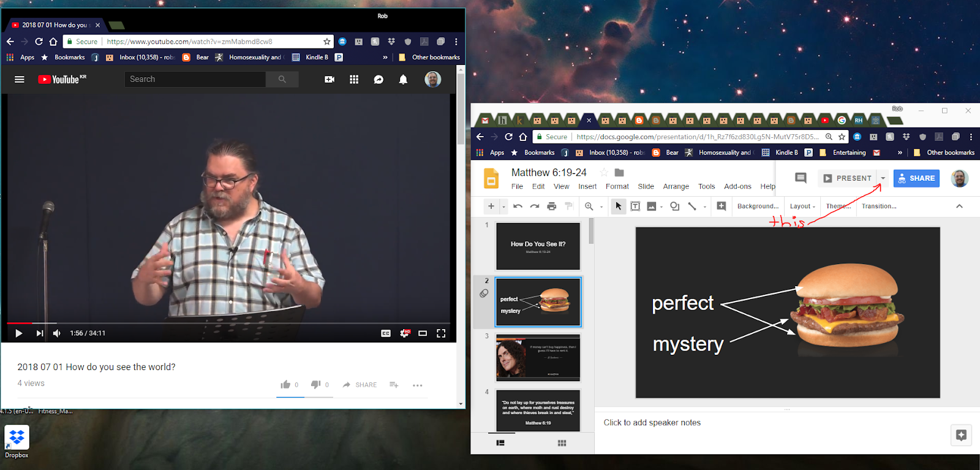Open the YouTube window's Chrome menu
980x470 pixels.
pos(456,42)
